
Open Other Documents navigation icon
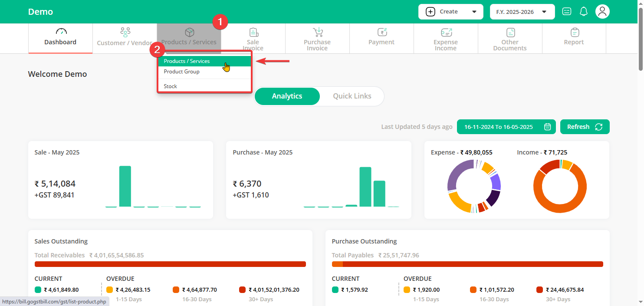point(510,33)
